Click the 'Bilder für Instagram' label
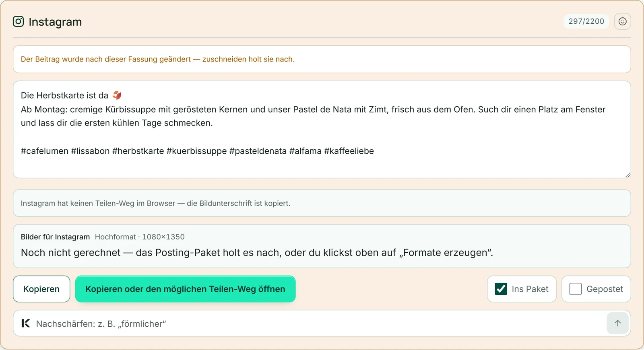The image size is (644, 350). (x=55, y=237)
